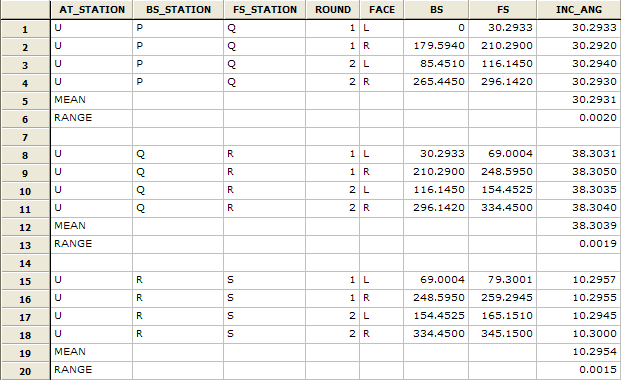The image size is (621, 380).
Task: Select the FS cell containing 69.0004 in row 8
Action: click(x=503, y=154)
